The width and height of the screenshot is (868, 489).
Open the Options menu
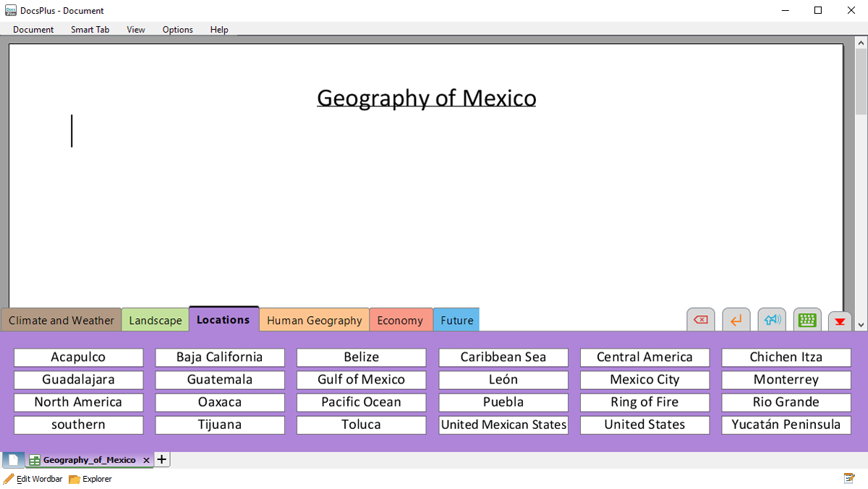(177, 30)
